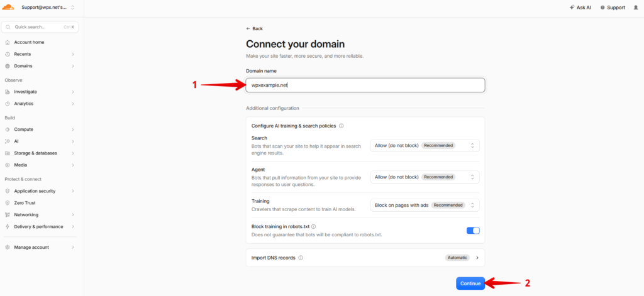Viewport: 644px width, 296px height.
Task: Open the Training policy dropdown
Action: tap(425, 206)
